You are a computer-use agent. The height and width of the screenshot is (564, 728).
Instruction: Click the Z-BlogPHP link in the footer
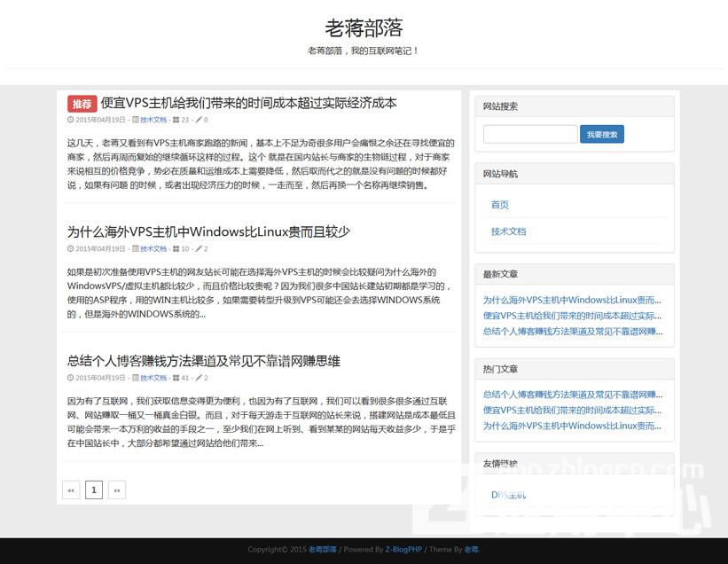point(403,550)
